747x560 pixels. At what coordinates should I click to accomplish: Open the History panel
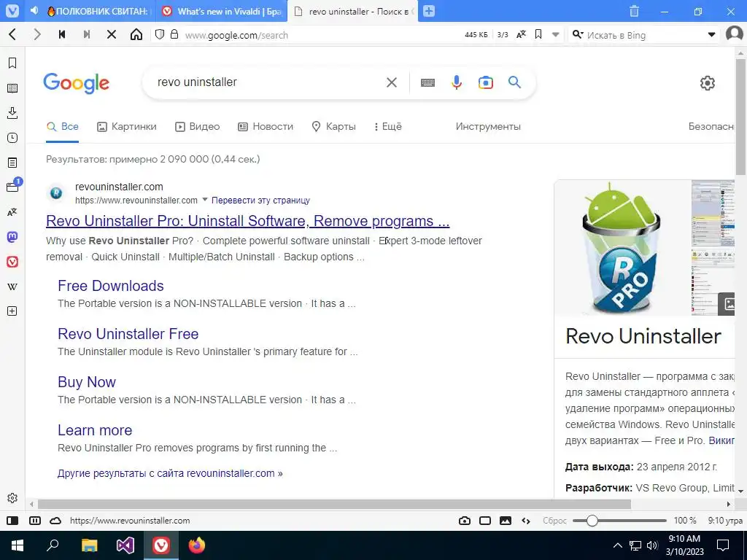(12, 138)
